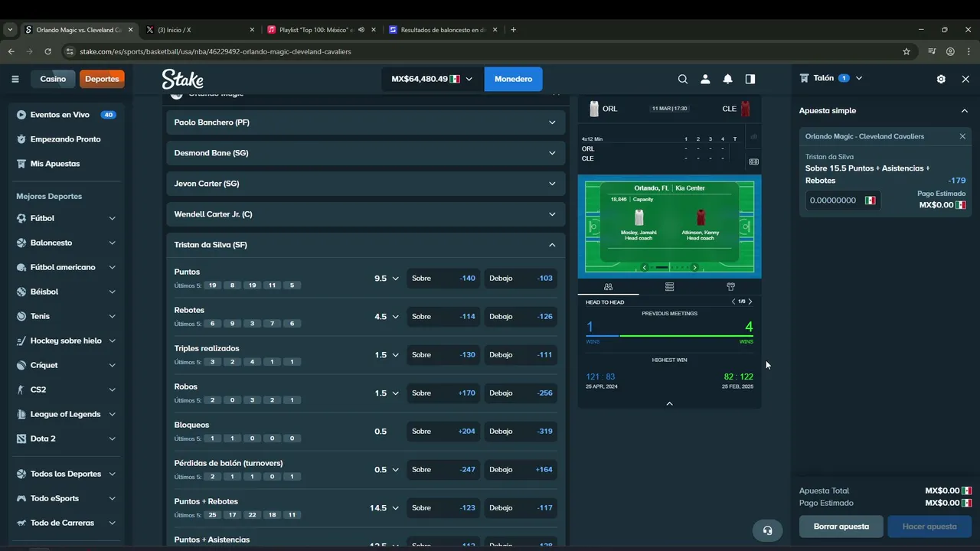Click the browser address bar URL
This screenshot has height=551, width=980.
pos(215,51)
